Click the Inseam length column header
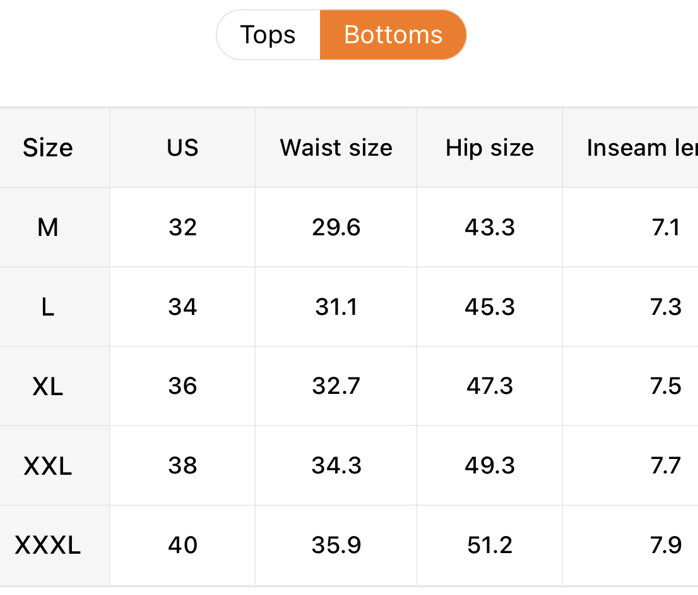698x595 pixels. [642, 148]
